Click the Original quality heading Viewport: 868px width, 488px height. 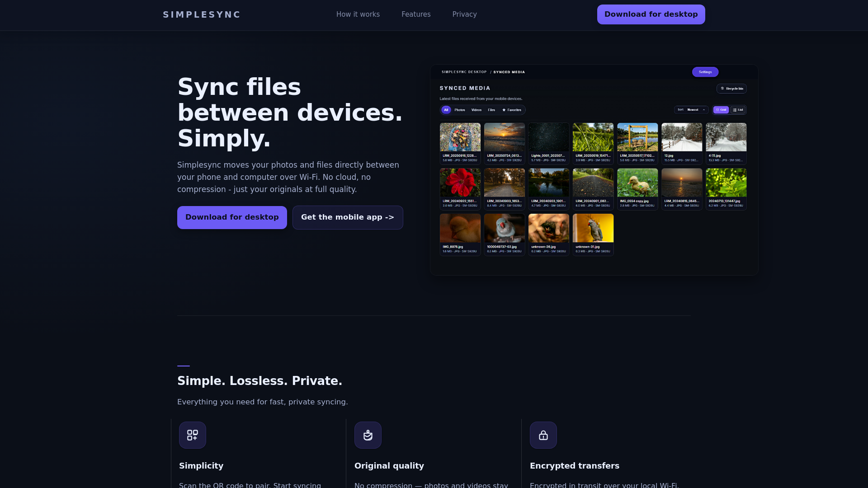[389, 466]
